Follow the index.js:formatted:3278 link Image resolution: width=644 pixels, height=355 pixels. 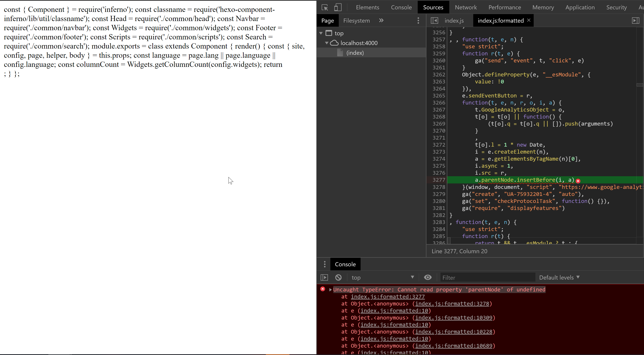pos(452,304)
